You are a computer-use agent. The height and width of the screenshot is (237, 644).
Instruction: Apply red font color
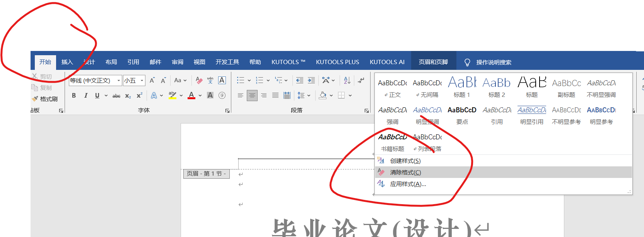(x=191, y=95)
